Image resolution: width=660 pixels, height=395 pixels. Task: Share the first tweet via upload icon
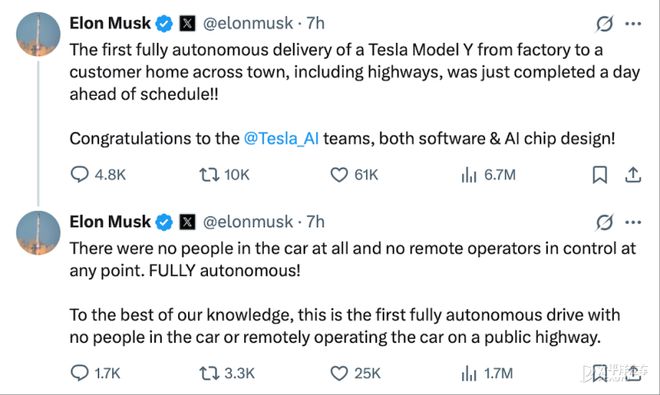coord(633,175)
